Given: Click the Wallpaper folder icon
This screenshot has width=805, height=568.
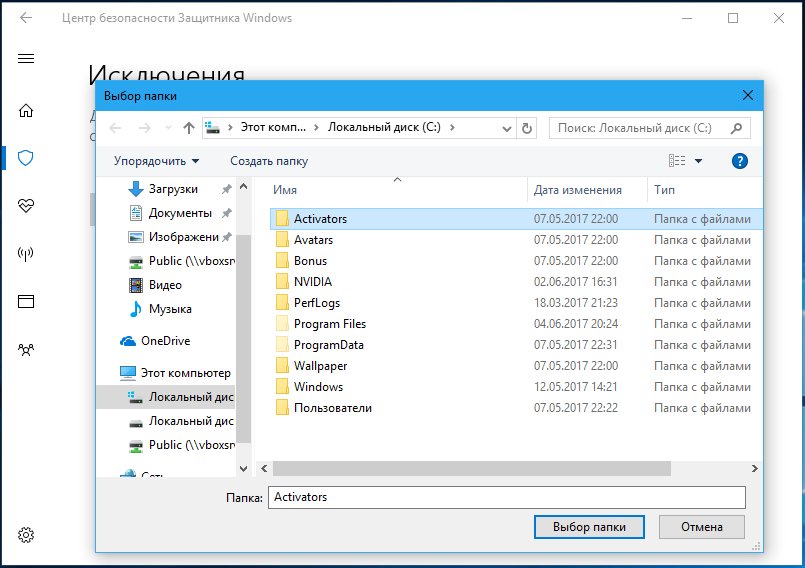Looking at the screenshot, I should [x=282, y=366].
